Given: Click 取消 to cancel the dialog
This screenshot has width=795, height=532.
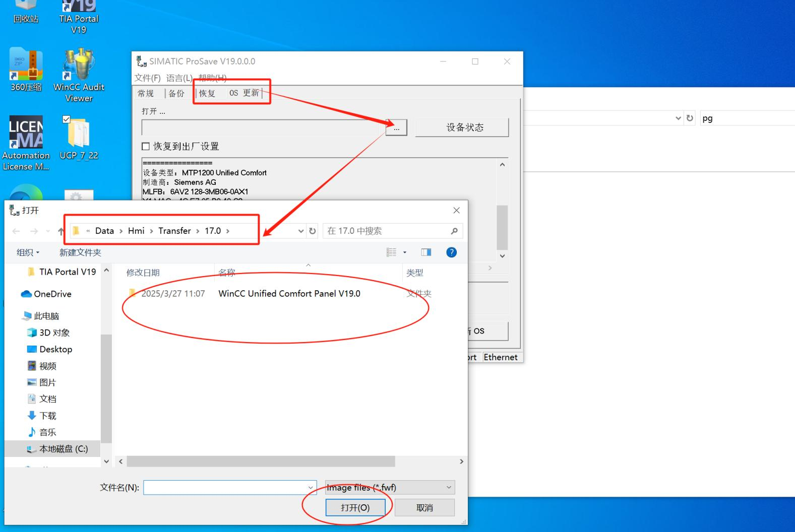Looking at the screenshot, I should pos(424,507).
